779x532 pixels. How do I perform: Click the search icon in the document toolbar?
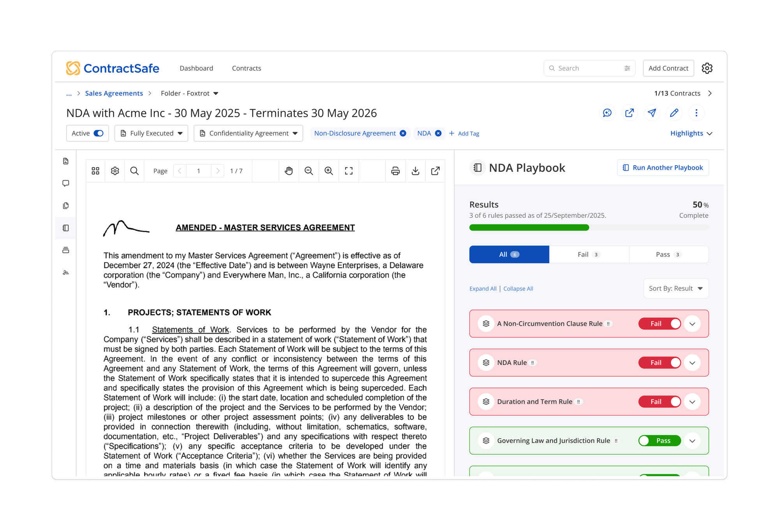click(x=134, y=171)
